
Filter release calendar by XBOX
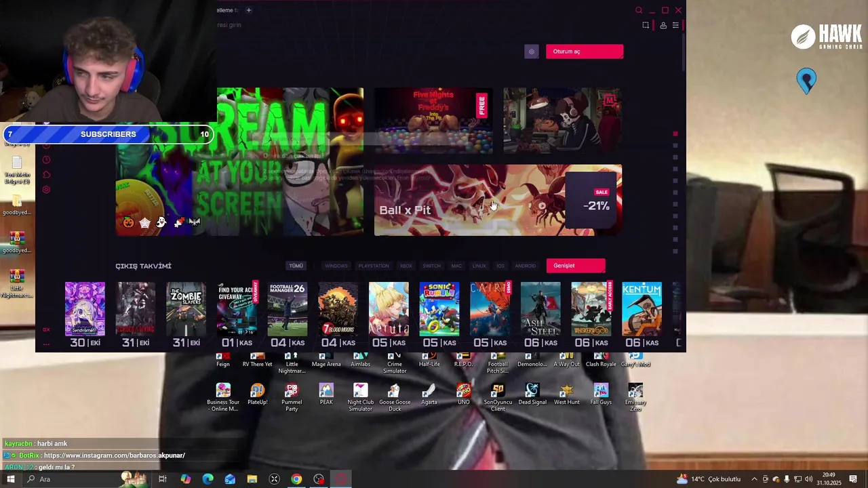pos(406,266)
